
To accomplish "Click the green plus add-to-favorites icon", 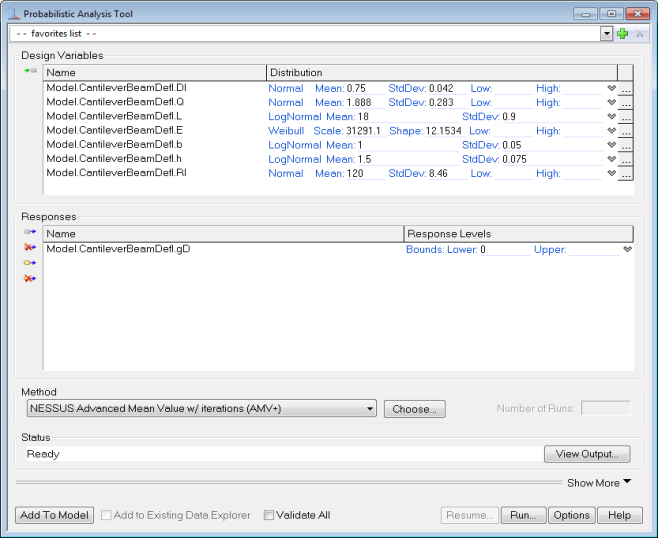I will [622, 34].
